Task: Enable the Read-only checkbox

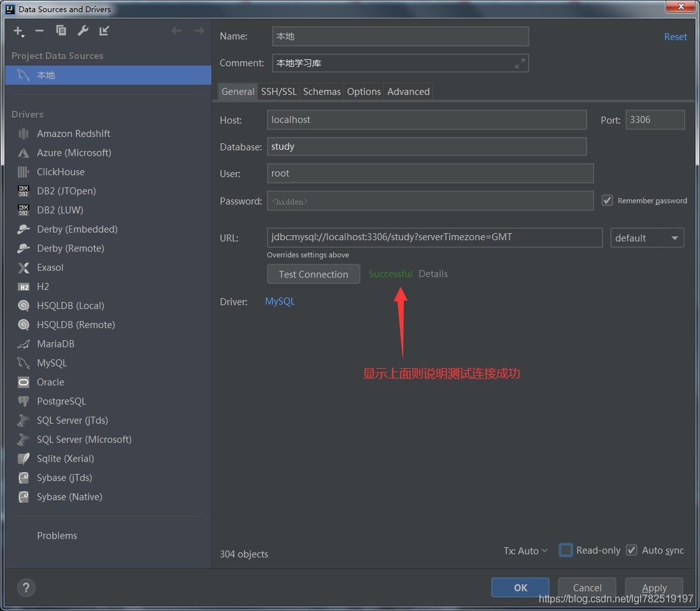Action: 566,550
